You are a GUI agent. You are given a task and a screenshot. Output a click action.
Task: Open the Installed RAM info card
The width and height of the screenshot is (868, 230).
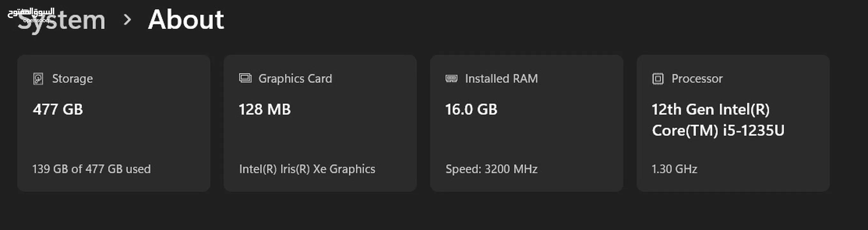coord(526,123)
